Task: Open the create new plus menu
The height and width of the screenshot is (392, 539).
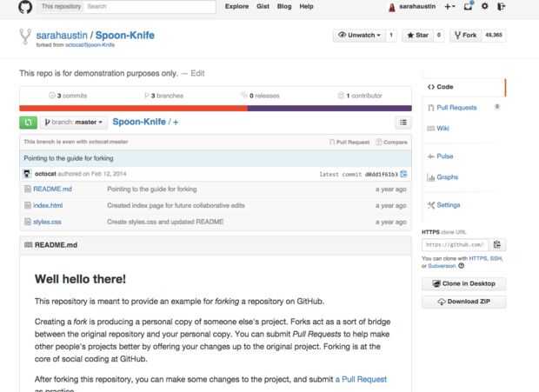Action: click(x=449, y=7)
